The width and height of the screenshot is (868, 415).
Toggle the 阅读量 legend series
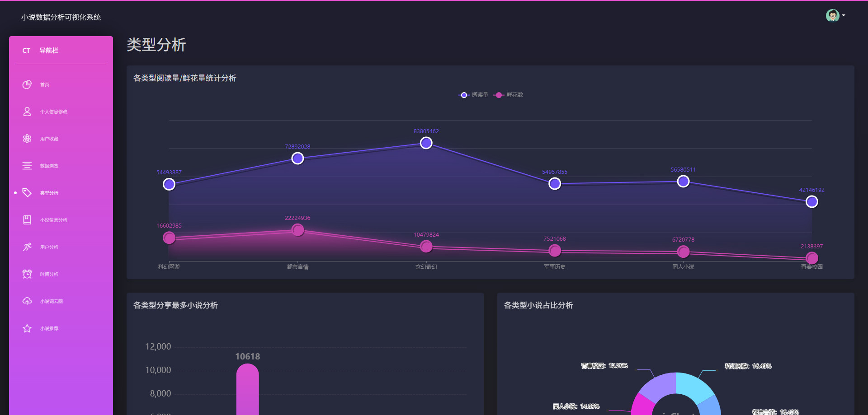click(473, 95)
